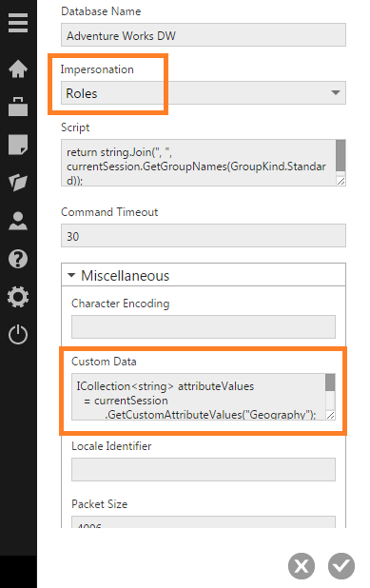Open the Admin gear icon

click(x=18, y=297)
